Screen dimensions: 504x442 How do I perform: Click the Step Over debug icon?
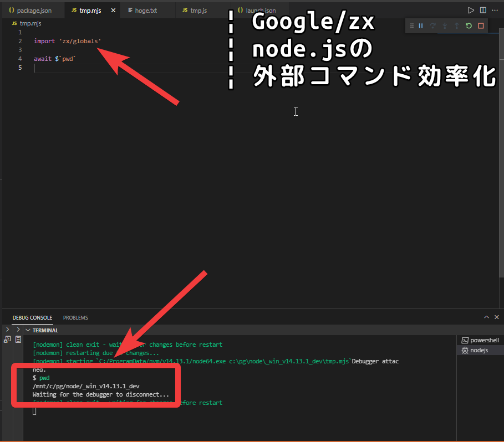click(x=433, y=26)
